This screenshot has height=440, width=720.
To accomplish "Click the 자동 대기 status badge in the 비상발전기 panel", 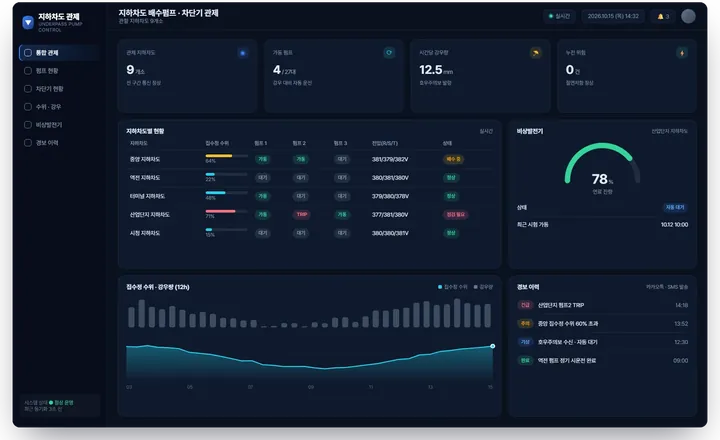I will 675,207.
